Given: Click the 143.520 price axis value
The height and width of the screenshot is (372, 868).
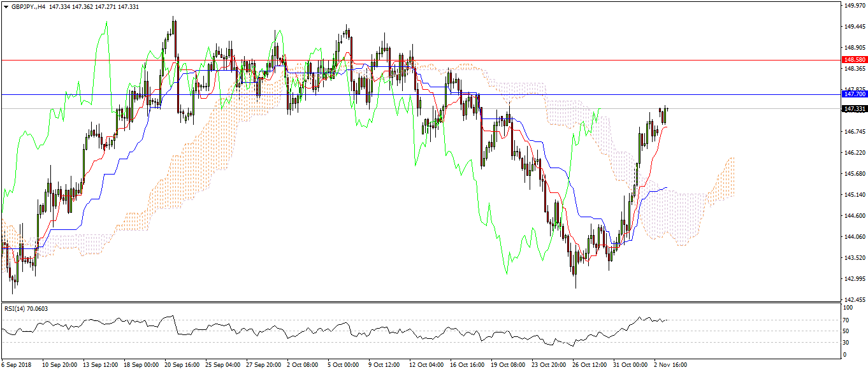Looking at the screenshot, I should tap(854, 258).
